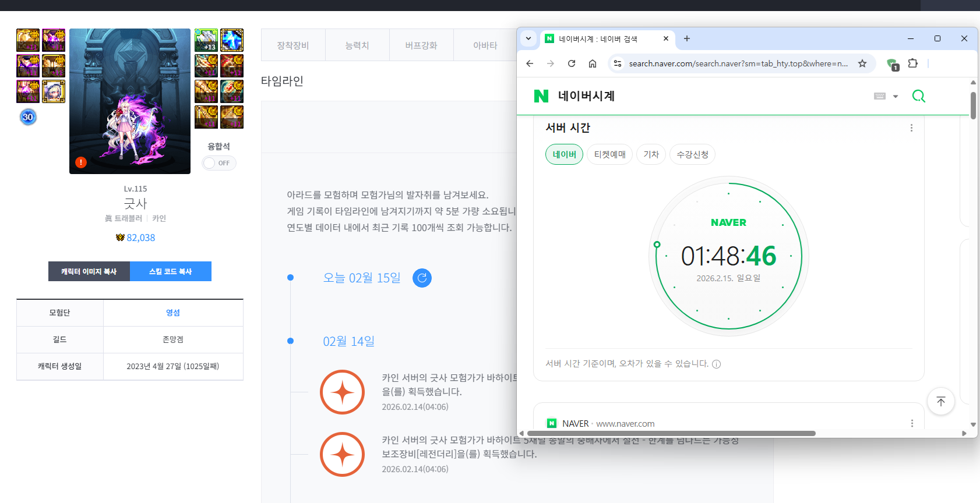
Task: Open the 서버 시간 three-dot options menu
Action: pos(911,128)
